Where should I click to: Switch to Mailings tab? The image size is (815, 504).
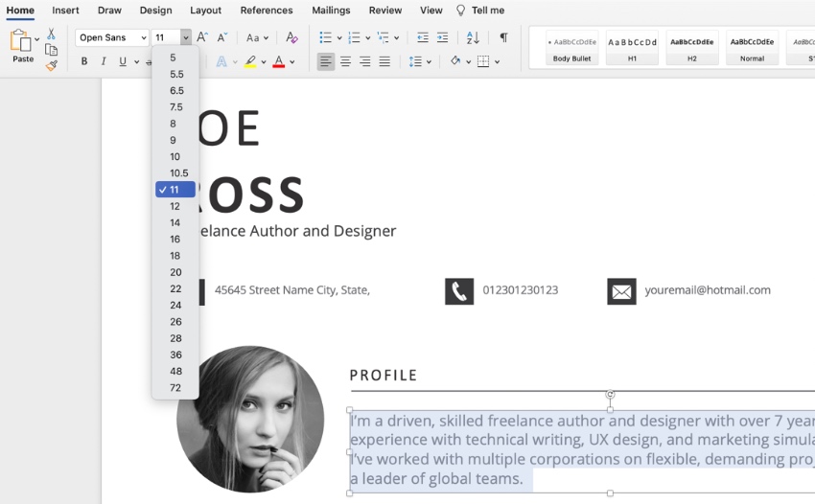click(x=331, y=11)
